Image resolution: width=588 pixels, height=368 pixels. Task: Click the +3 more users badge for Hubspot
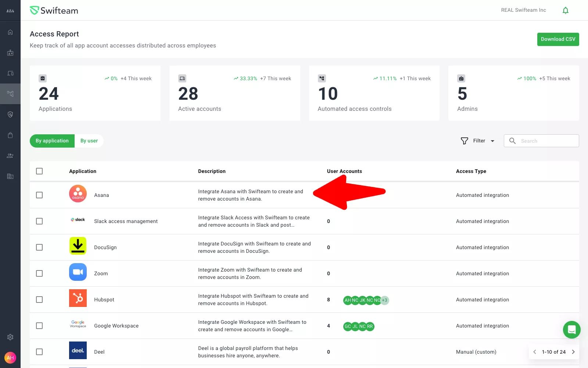point(384,300)
